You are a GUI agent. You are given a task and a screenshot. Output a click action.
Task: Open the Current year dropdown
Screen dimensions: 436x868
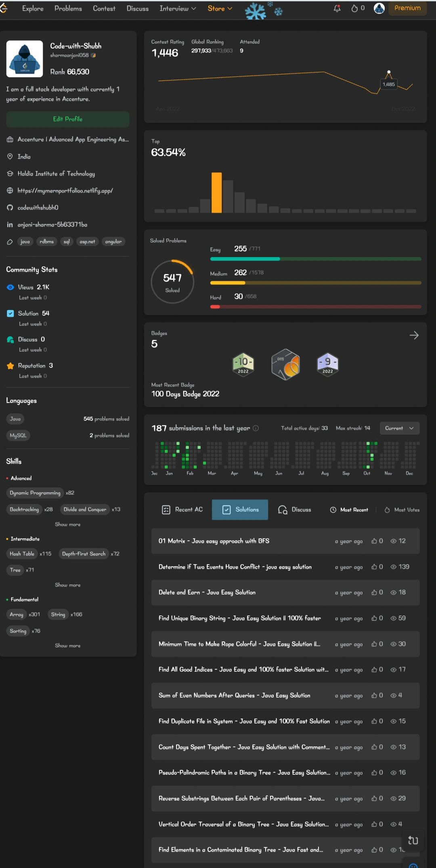point(400,428)
